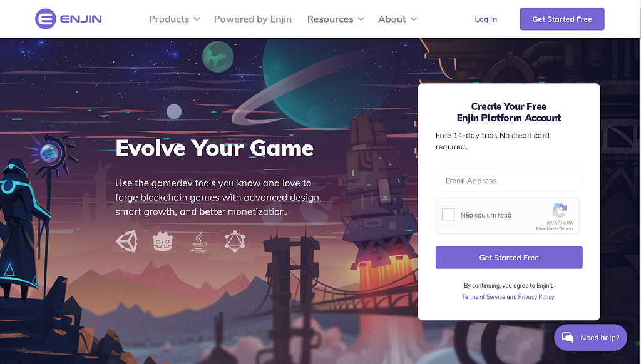Click the header Get Started Free button
Viewport: 641px width, 364px height.
click(x=562, y=19)
